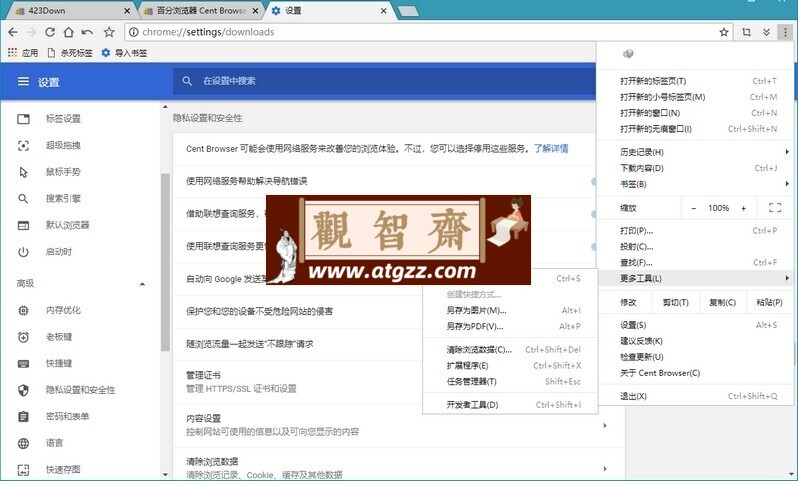This screenshot has width=798, height=481.
Task: Open the 了解详情 link
Action: [551, 149]
